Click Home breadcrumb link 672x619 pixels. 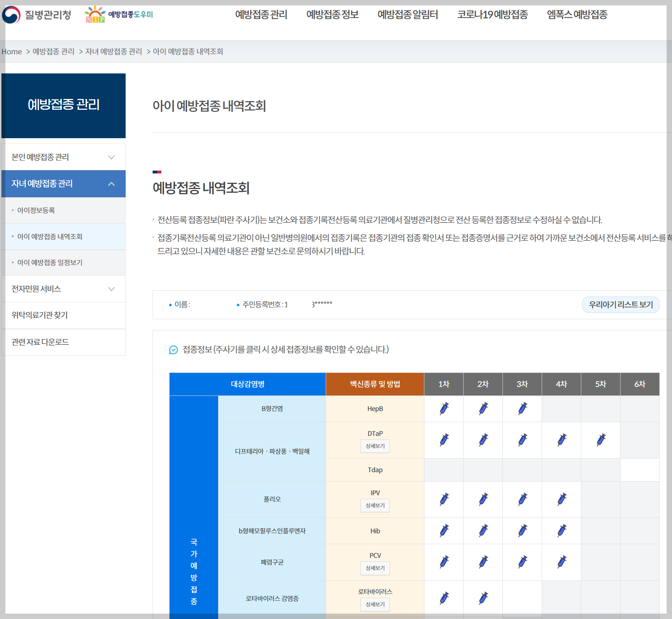pyautogui.click(x=12, y=51)
